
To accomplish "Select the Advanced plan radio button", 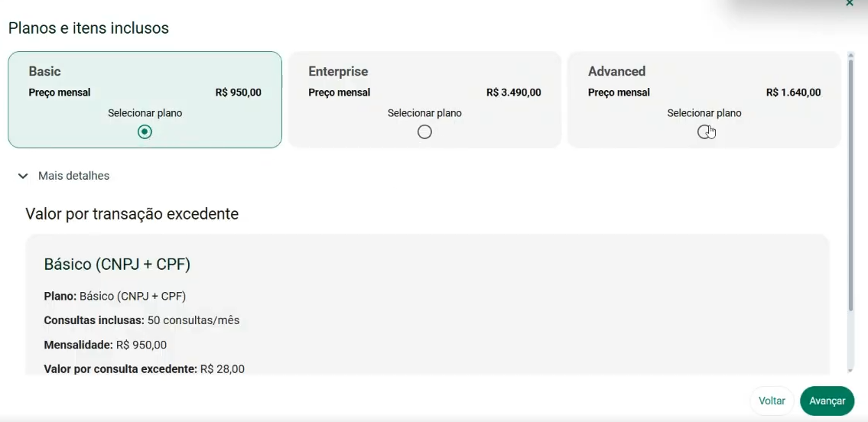I will (x=704, y=132).
